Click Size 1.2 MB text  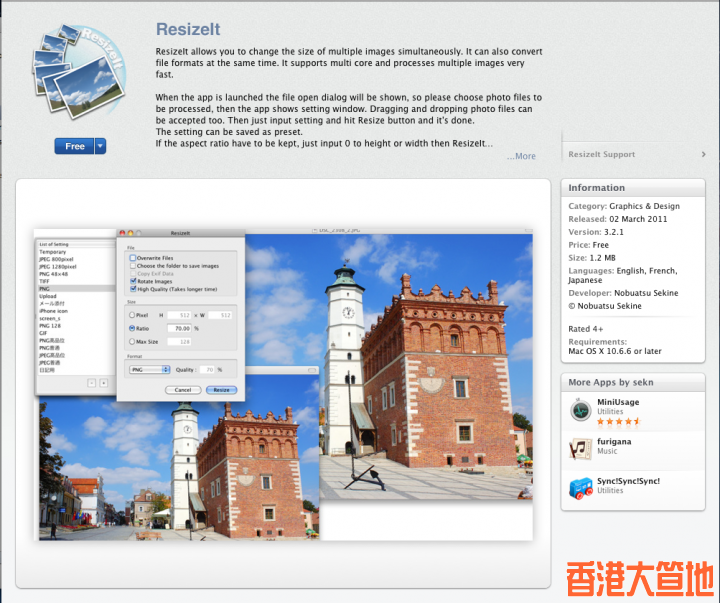(x=592, y=258)
